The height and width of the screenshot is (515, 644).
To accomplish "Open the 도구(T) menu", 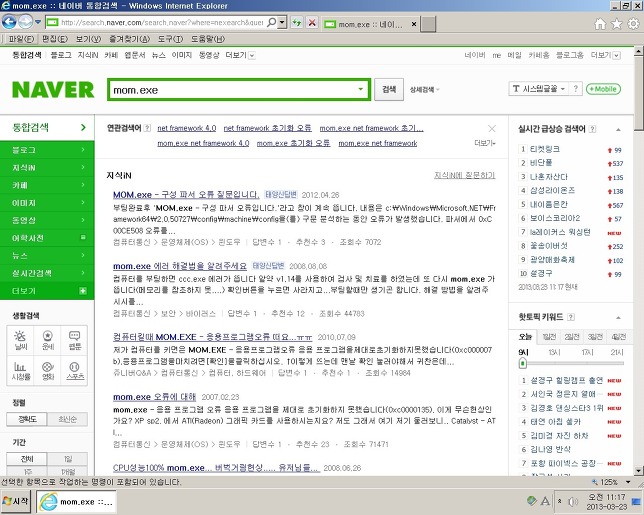I will pyautogui.click(x=170, y=39).
